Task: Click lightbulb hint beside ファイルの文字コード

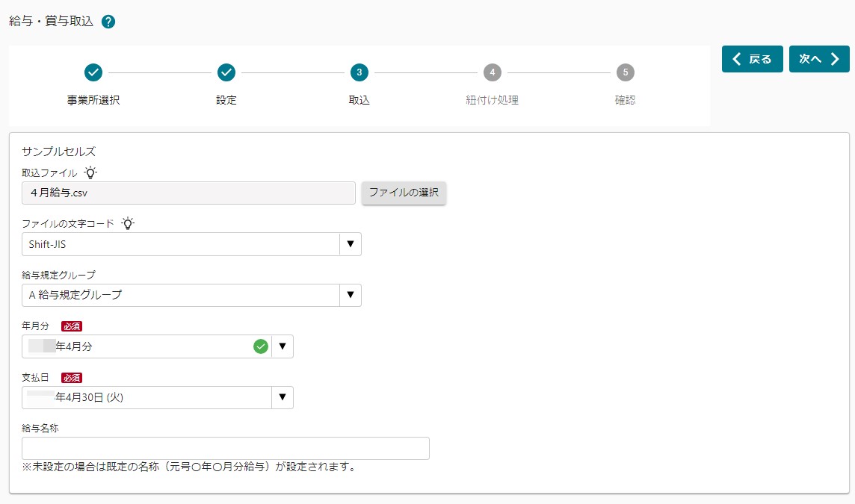Action: [128, 223]
